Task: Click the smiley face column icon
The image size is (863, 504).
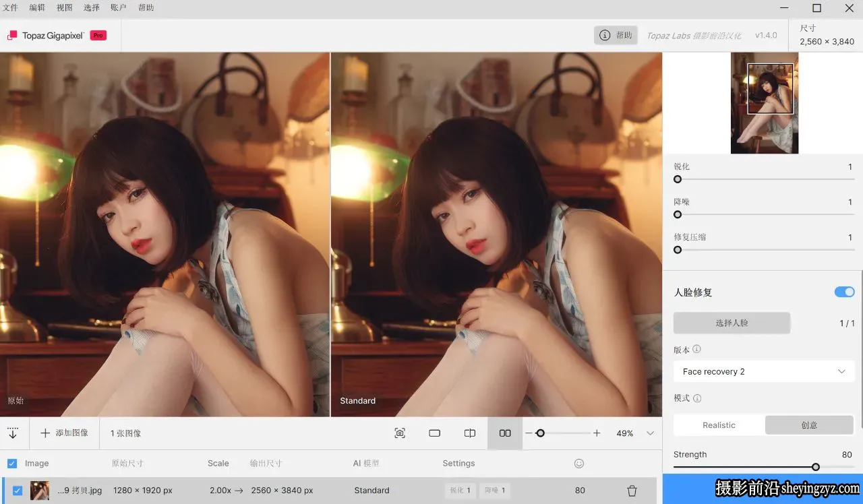Action: [578, 464]
